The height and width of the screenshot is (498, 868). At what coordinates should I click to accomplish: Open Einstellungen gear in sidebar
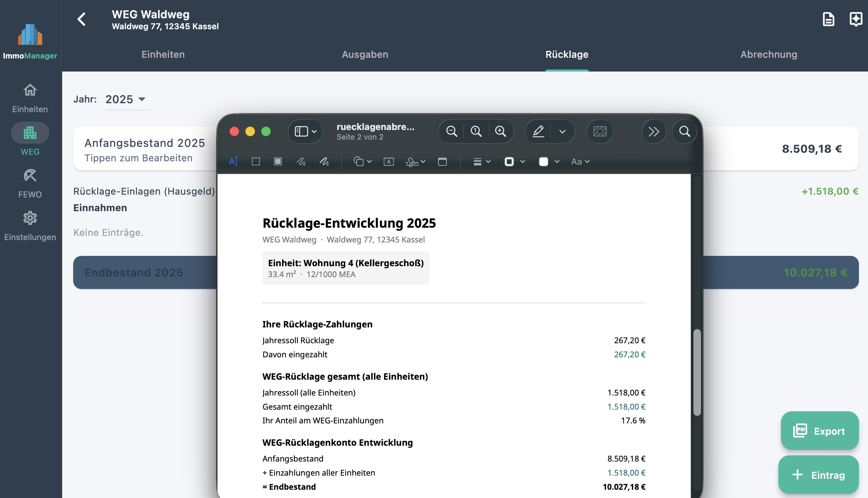point(30,226)
